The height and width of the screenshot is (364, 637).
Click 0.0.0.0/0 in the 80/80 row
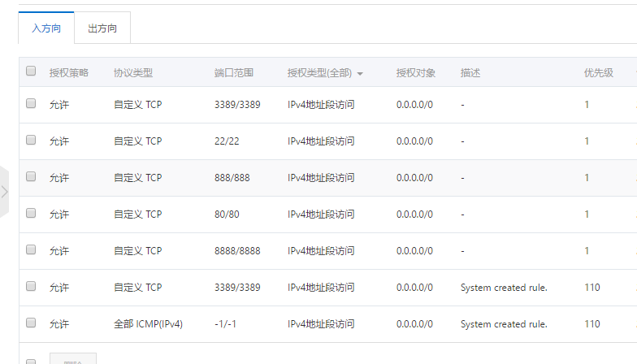(414, 214)
